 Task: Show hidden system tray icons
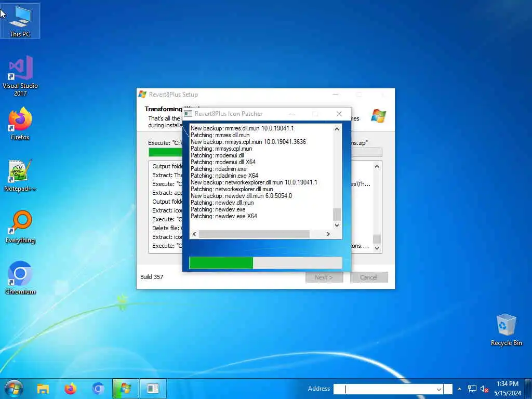(x=459, y=389)
